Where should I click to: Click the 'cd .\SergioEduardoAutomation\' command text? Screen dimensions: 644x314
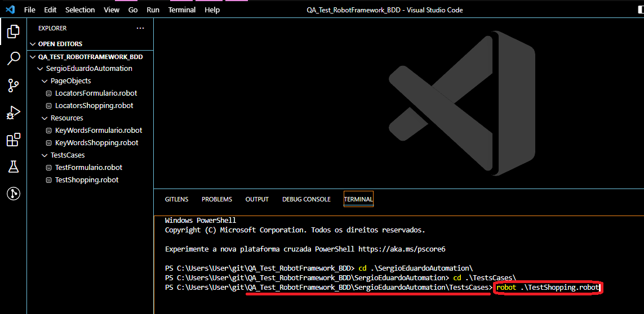[x=416, y=268]
